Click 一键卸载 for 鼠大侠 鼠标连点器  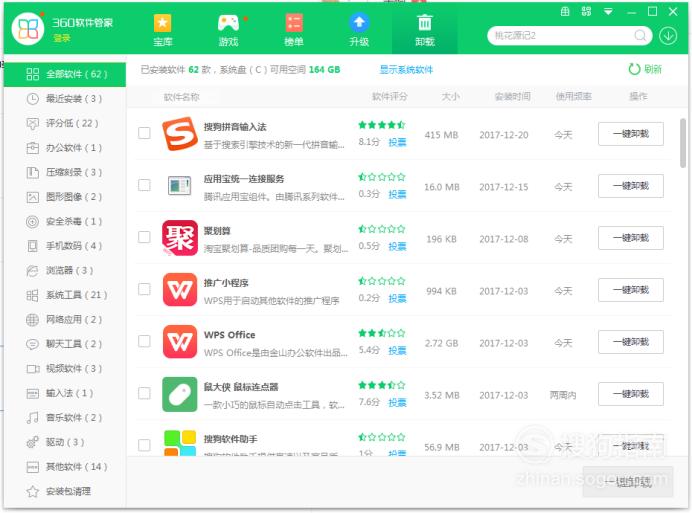(631, 394)
